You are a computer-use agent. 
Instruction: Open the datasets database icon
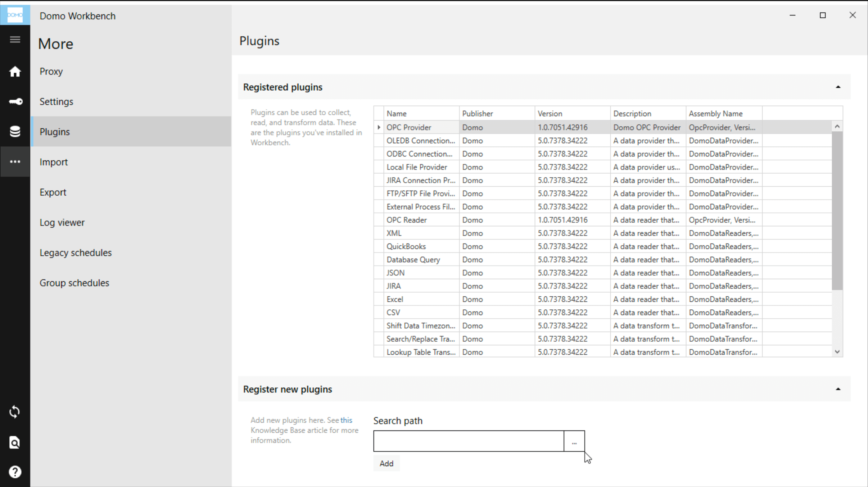[x=15, y=131]
